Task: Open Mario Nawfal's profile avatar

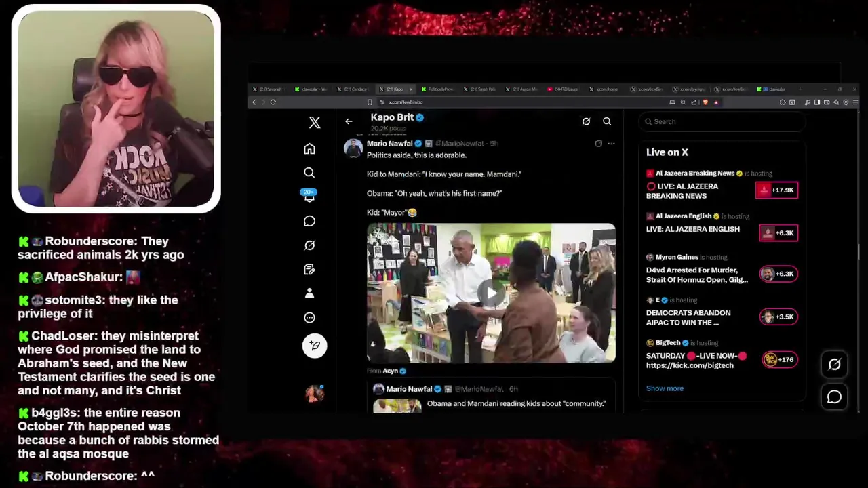Action: coord(353,148)
